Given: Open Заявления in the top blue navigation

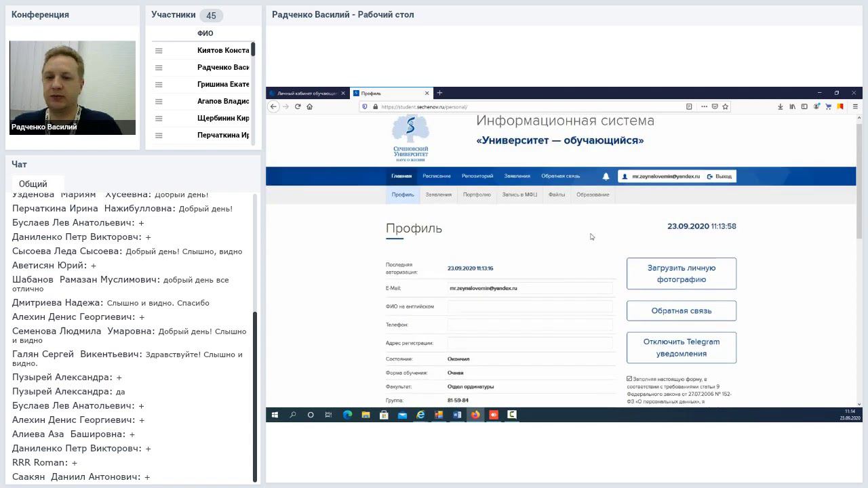Looking at the screenshot, I should tap(517, 176).
